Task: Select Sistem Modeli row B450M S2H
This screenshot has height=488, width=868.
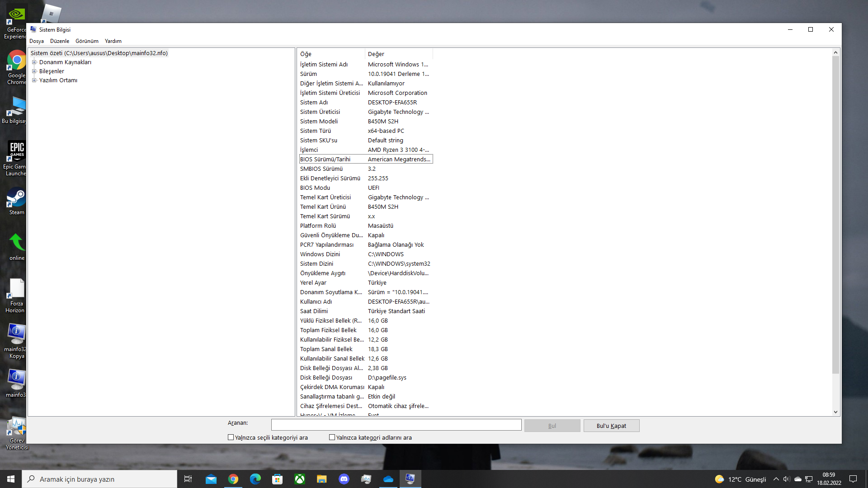Action: tap(366, 121)
